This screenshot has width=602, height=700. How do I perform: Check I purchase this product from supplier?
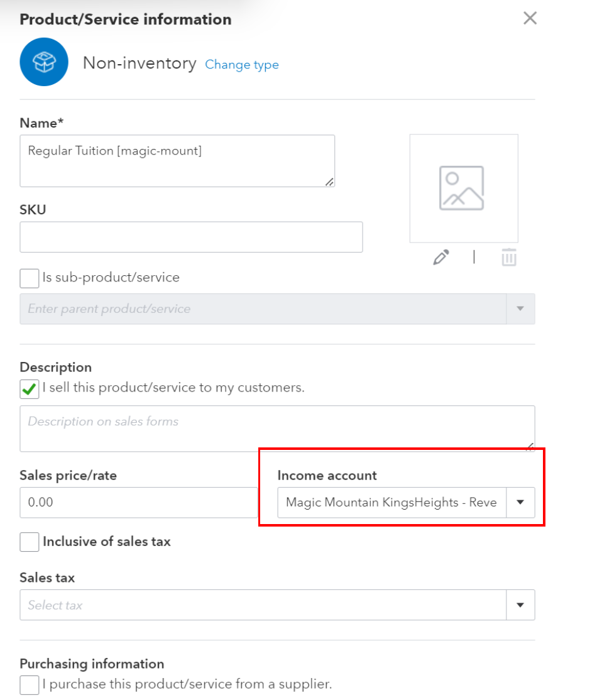[x=30, y=685]
